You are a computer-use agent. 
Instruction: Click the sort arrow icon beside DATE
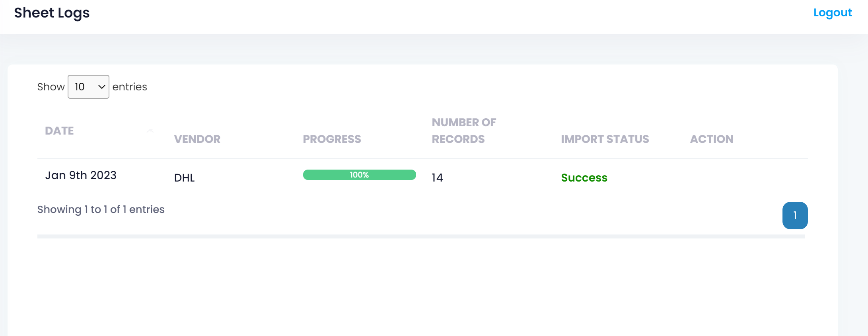click(150, 131)
